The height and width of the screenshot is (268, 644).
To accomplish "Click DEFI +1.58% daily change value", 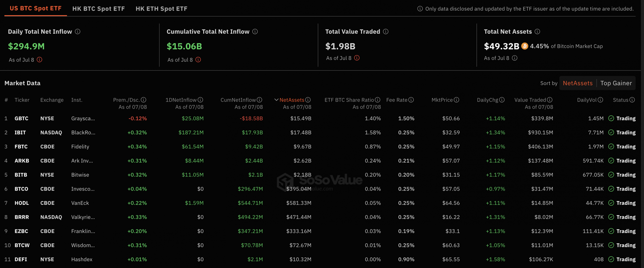I will [x=495, y=259].
